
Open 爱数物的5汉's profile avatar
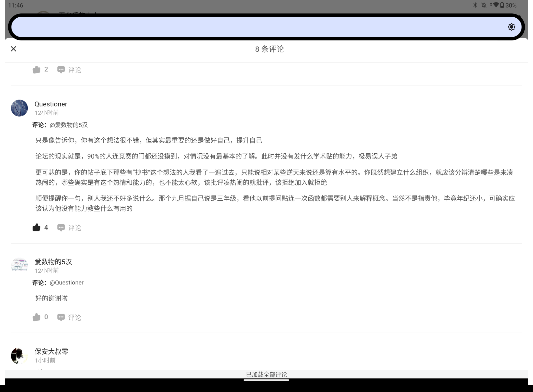point(19,265)
